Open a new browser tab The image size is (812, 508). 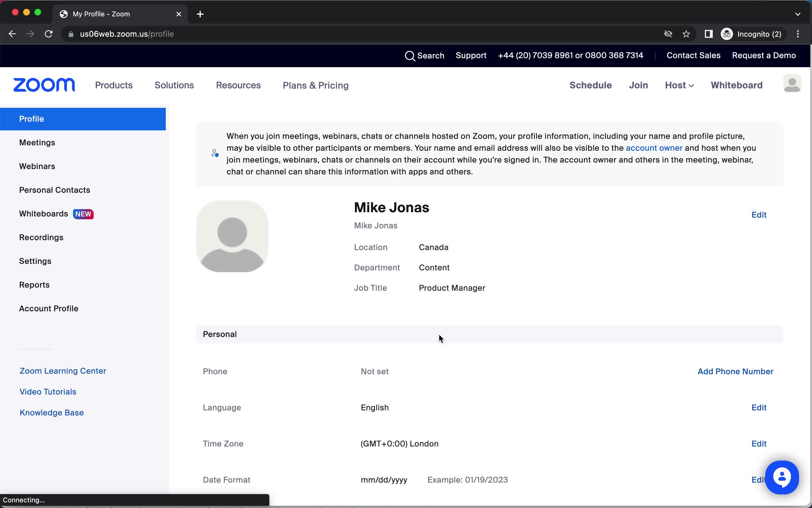200,14
